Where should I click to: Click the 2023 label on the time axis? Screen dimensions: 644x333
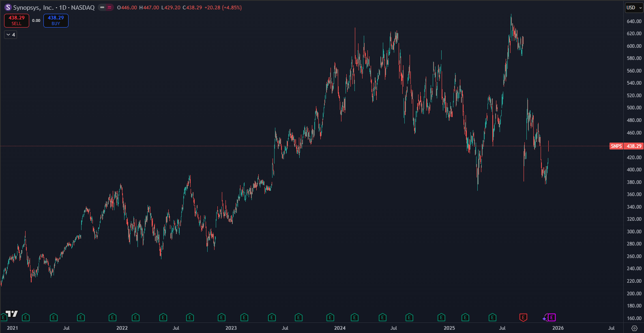(231, 328)
